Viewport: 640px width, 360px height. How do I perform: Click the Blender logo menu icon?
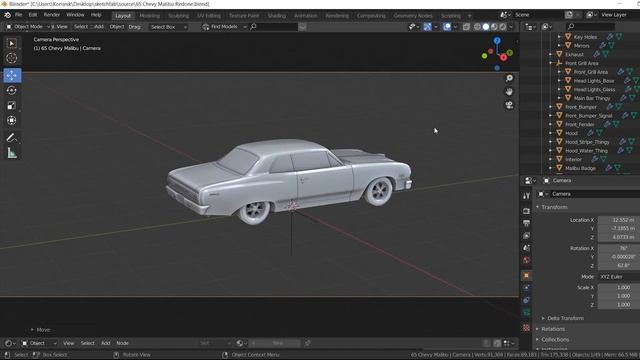7,15
